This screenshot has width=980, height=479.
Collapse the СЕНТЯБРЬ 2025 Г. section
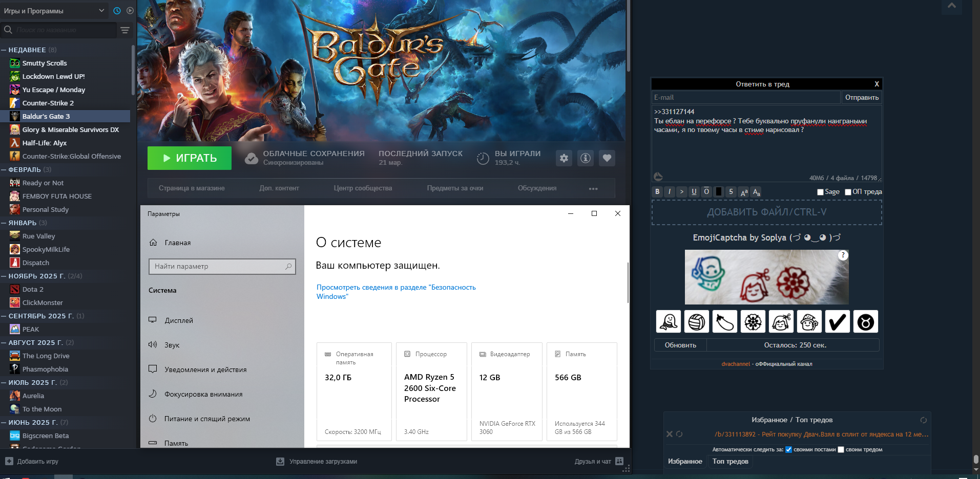tap(4, 316)
